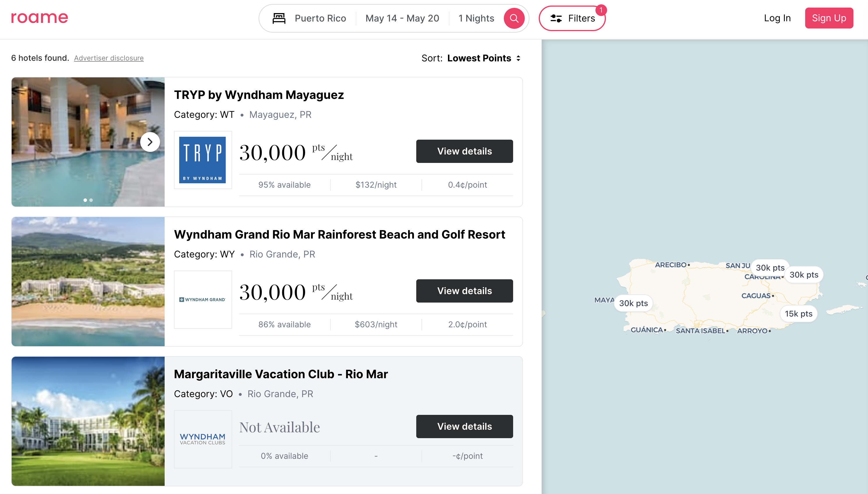This screenshot has height=494, width=868.
Task: Click the Sign Up button
Action: 829,18
